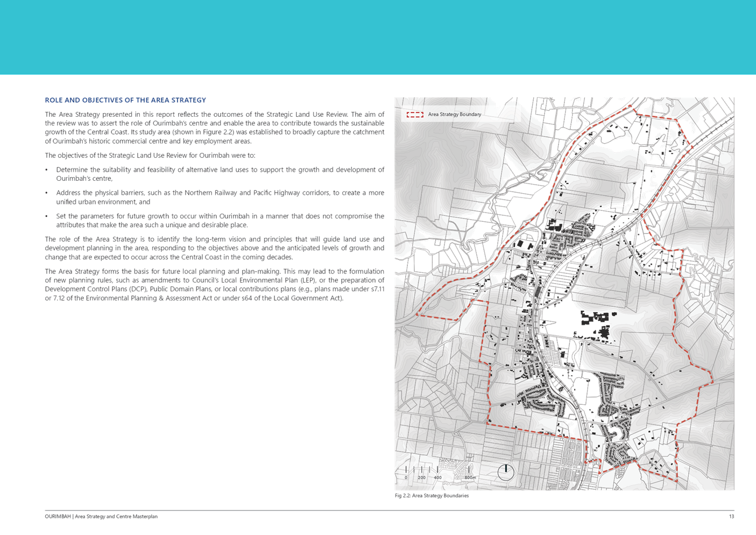Click the 0 label on scale bar

tap(406, 477)
